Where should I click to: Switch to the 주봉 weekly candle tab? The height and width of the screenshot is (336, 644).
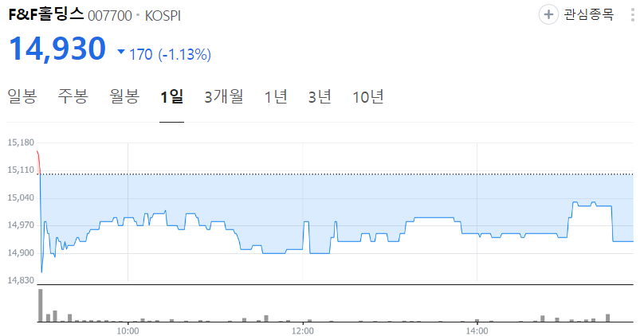(x=73, y=97)
